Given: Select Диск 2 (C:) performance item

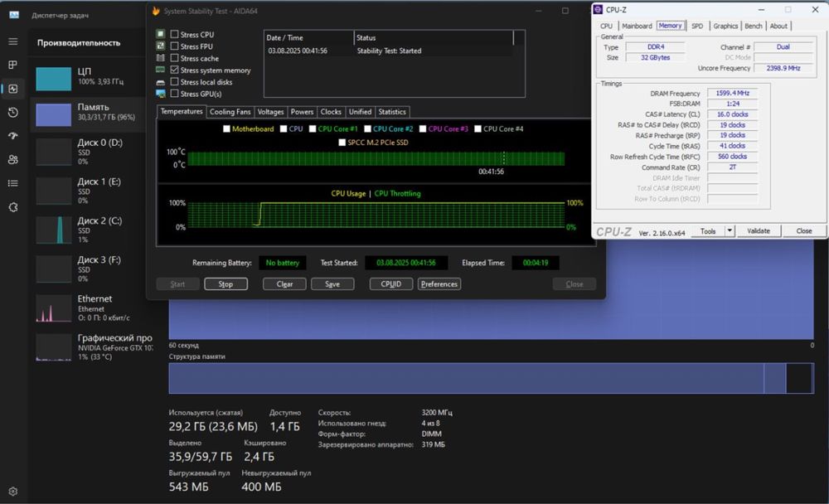Looking at the screenshot, I should click(x=88, y=230).
